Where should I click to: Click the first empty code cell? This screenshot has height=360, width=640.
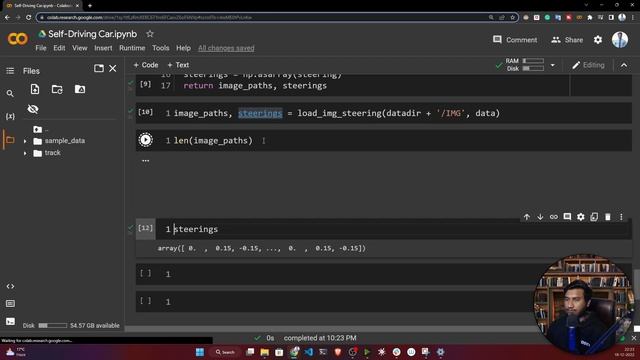coord(384,274)
